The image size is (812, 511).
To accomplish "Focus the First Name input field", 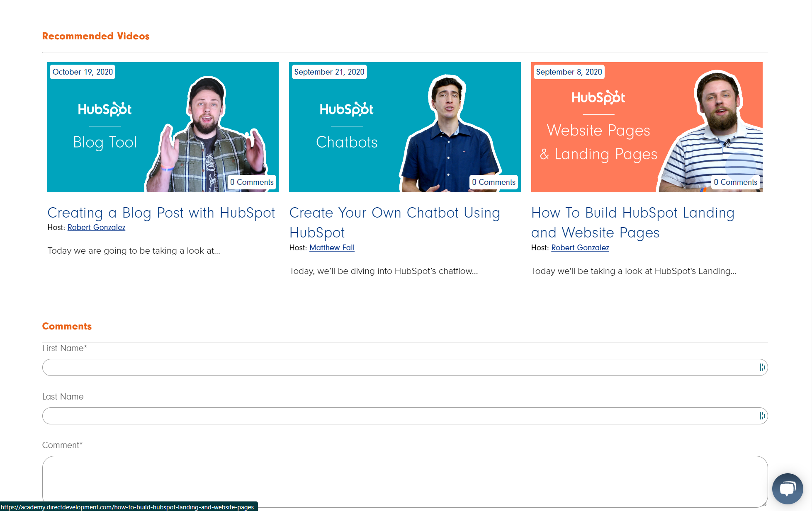I will tap(405, 367).
